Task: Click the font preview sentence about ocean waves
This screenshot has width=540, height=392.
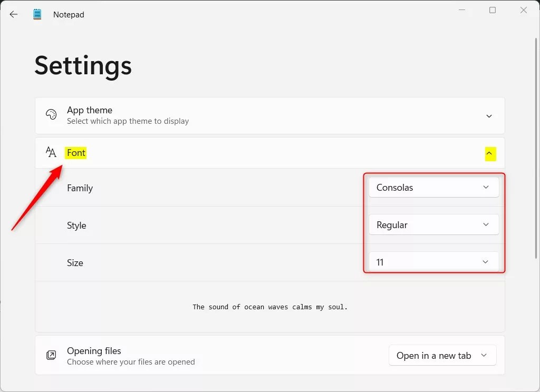Action: tap(270, 307)
